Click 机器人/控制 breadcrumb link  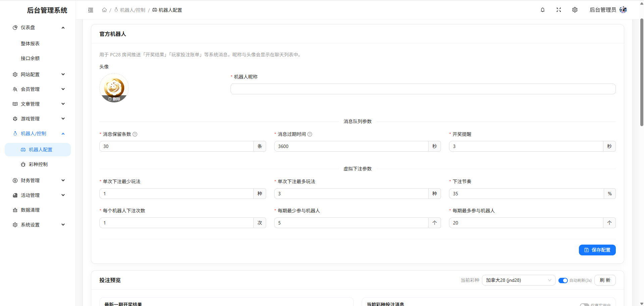point(130,10)
